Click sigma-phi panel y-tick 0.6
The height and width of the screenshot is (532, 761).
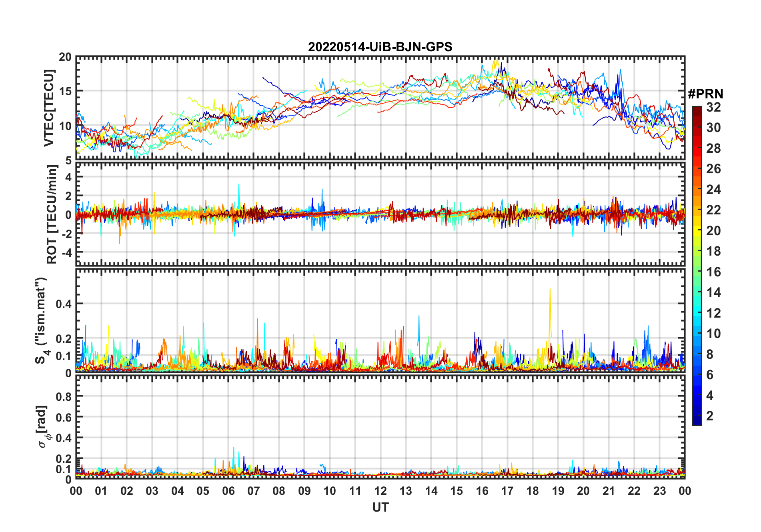coord(64,417)
